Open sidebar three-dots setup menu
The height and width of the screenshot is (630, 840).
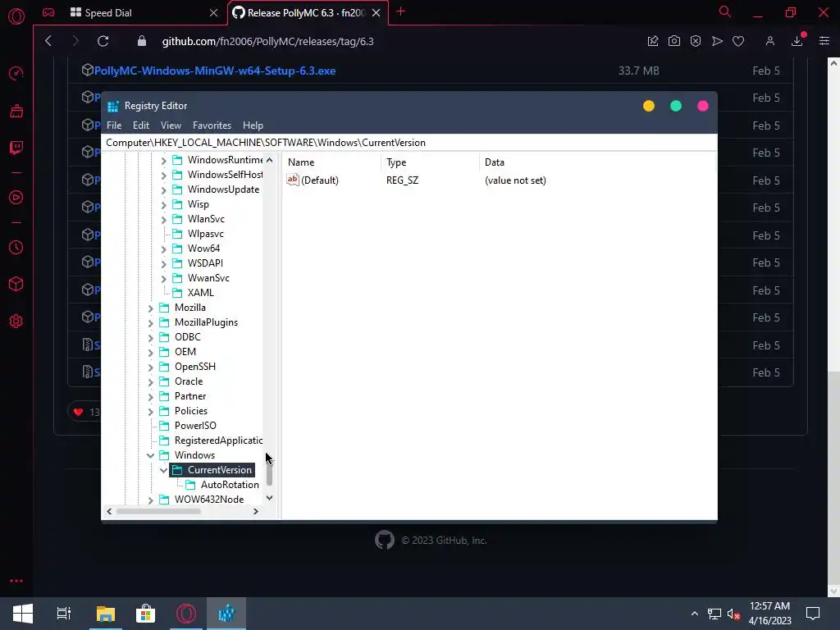16,581
